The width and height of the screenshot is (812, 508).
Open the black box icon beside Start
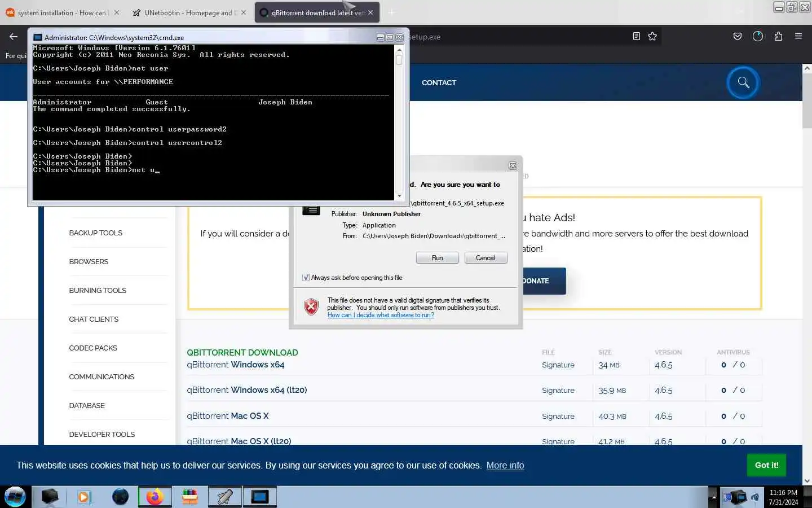(x=50, y=497)
